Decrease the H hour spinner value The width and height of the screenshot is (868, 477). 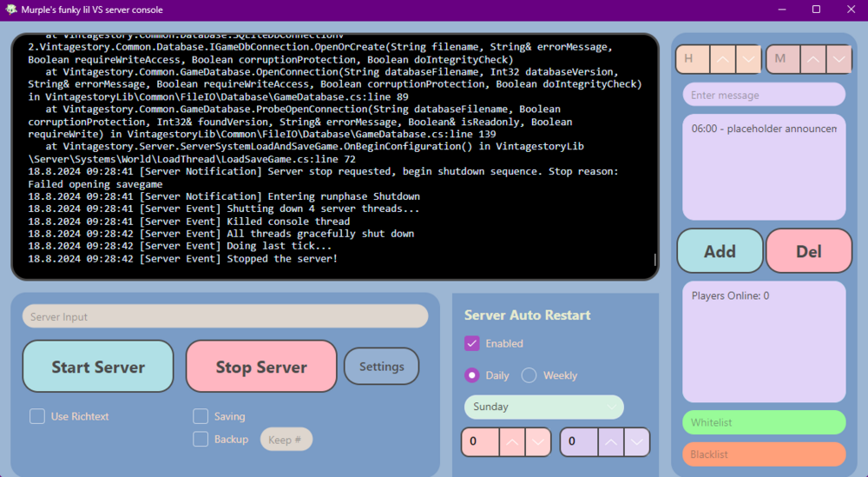click(x=747, y=59)
